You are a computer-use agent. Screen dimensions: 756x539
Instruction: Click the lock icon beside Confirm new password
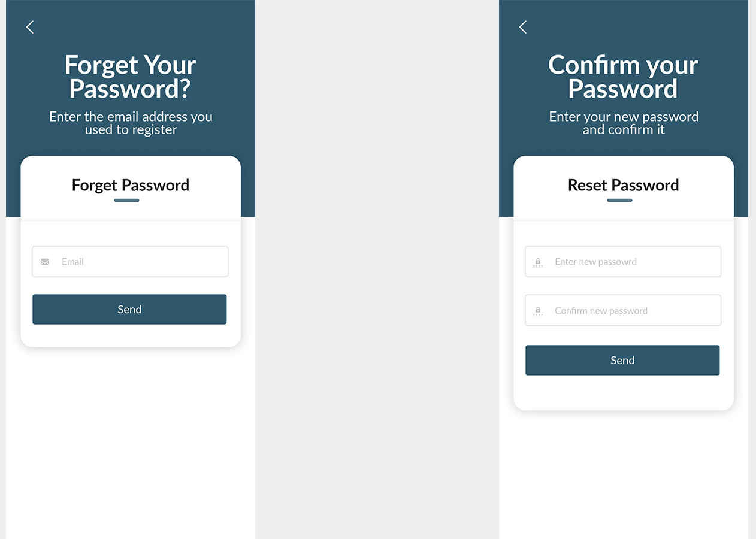pos(538,311)
